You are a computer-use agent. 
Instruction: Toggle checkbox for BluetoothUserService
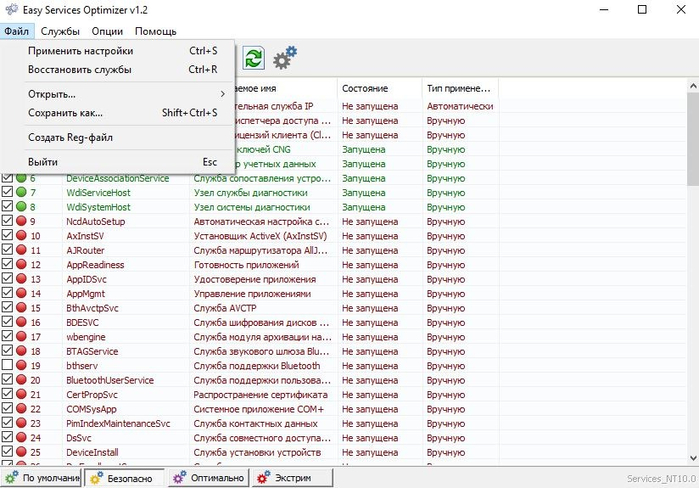(7, 379)
